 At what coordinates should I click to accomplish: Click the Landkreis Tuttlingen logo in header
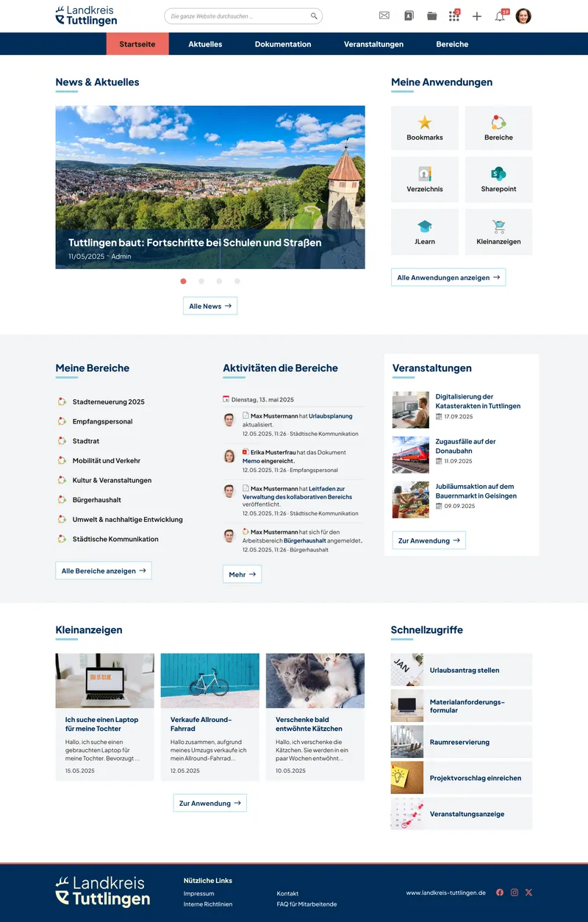click(86, 15)
